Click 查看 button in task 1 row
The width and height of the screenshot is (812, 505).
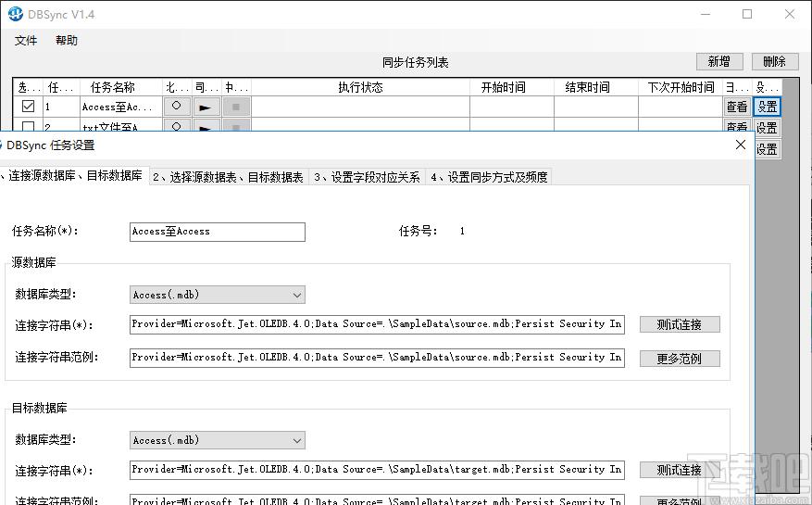click(737, 107)
